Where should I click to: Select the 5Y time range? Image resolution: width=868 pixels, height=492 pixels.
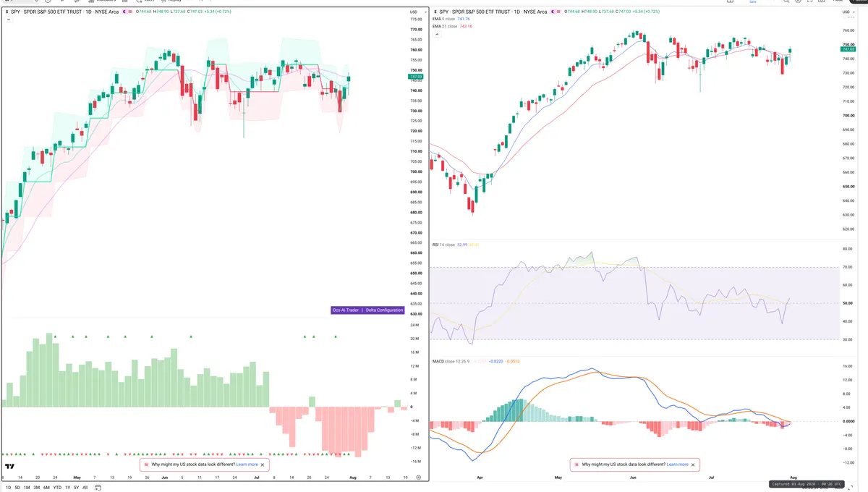tap(77, 488)
